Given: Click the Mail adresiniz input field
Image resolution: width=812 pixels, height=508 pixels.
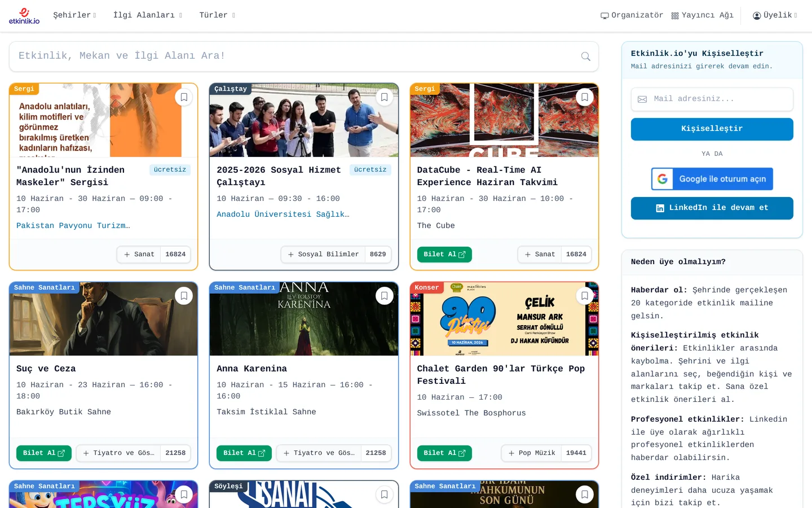Looking at the screenshot, I should (x=712, y=99).
